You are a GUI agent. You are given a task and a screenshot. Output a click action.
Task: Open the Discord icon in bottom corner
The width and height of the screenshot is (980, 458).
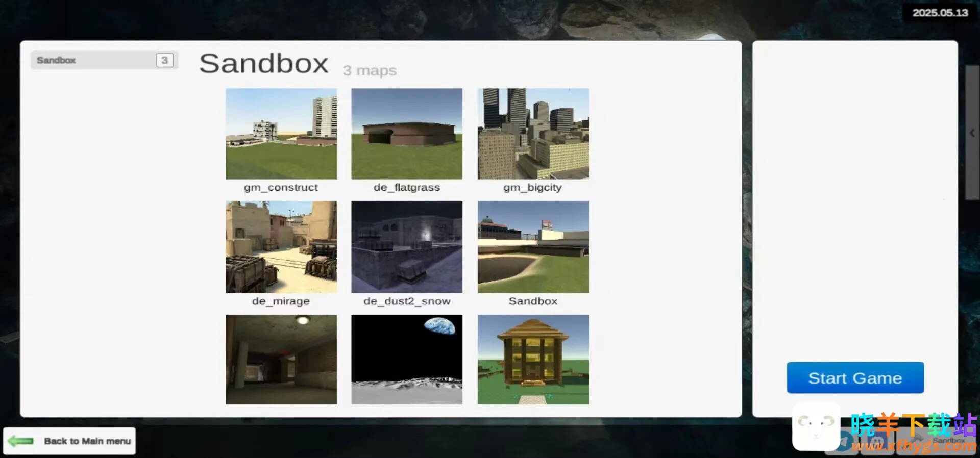pyautogui.click(x=878, y=442)
